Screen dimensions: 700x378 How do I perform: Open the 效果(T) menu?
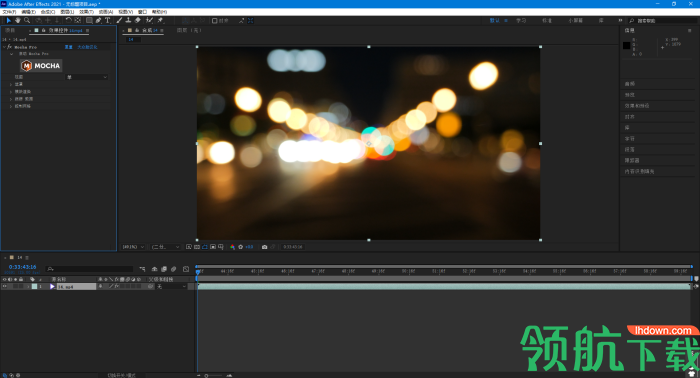[x=87, y=12]
